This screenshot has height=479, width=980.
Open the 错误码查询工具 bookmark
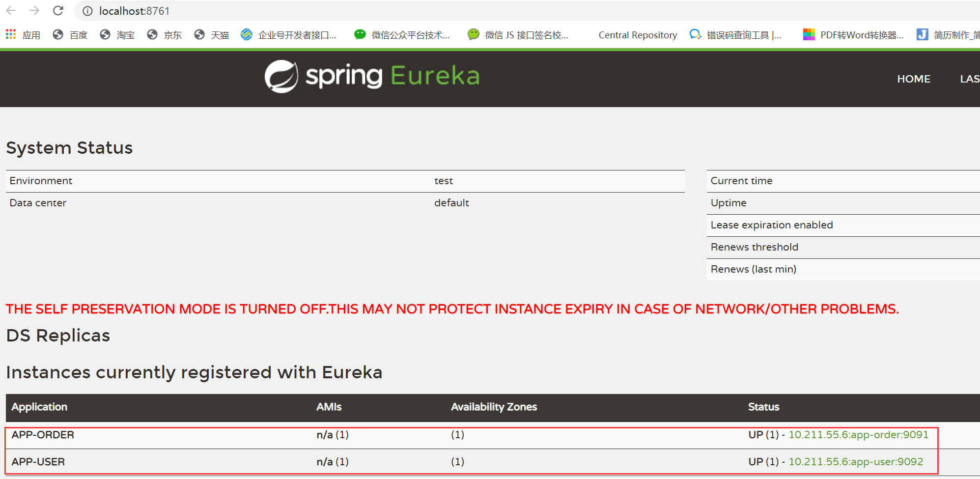[735, 34]
